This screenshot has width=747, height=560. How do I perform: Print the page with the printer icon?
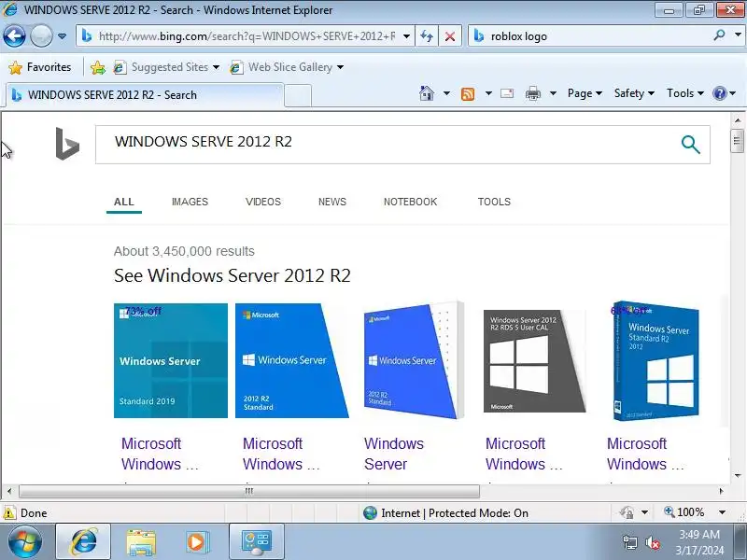533,93
